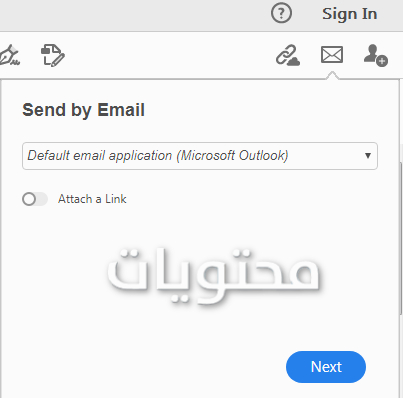Open the Help question mark icon
Image resolution: width=403 pixels, height=398 pixels.
click(281, 13)
